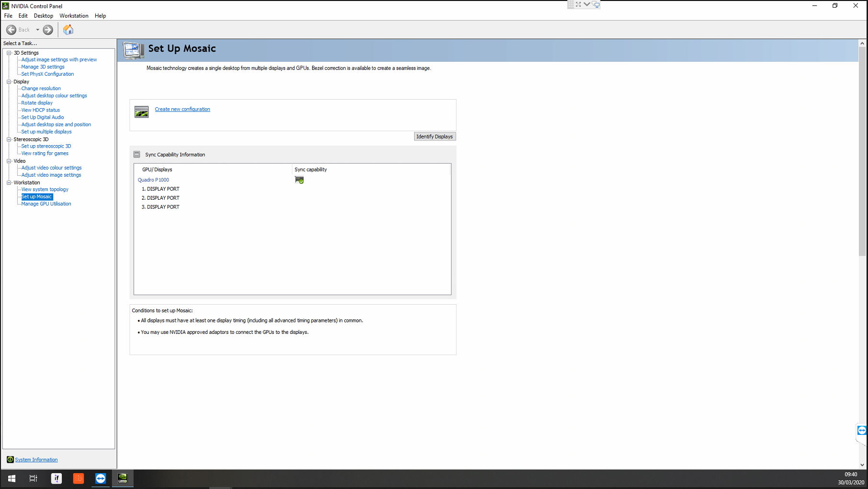Expand remote session toolbar chevron
868x489 pixels.
[x=587, y=4]
